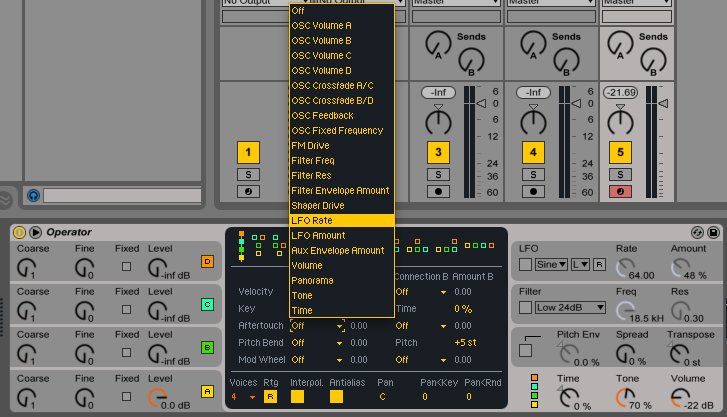
Task: Enable oscillator D Fixed checkbox
Action: tap(126, 266)
